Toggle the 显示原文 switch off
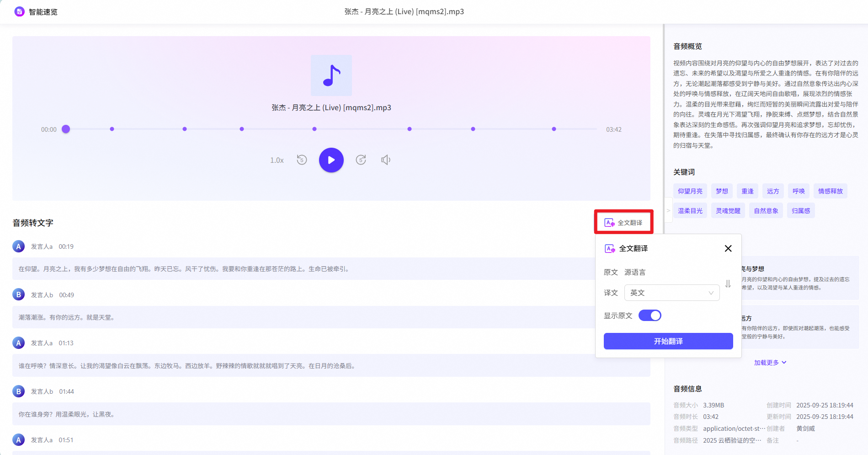The height and width of the screenshot is (455, 868). click(650, 316)
